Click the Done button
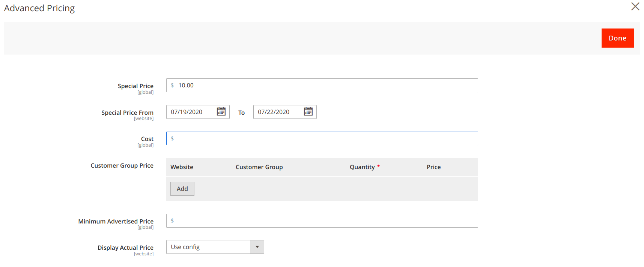644x267 pixels. [617, 38]
